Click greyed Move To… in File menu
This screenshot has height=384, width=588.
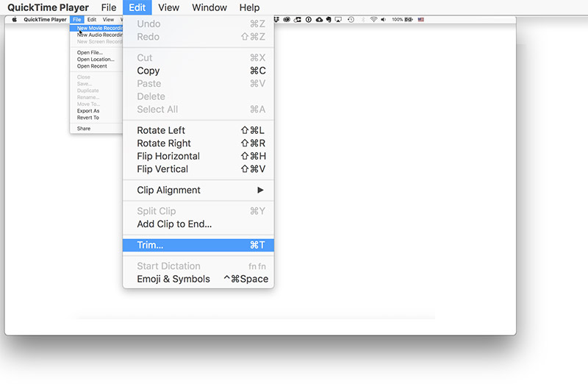96,104
